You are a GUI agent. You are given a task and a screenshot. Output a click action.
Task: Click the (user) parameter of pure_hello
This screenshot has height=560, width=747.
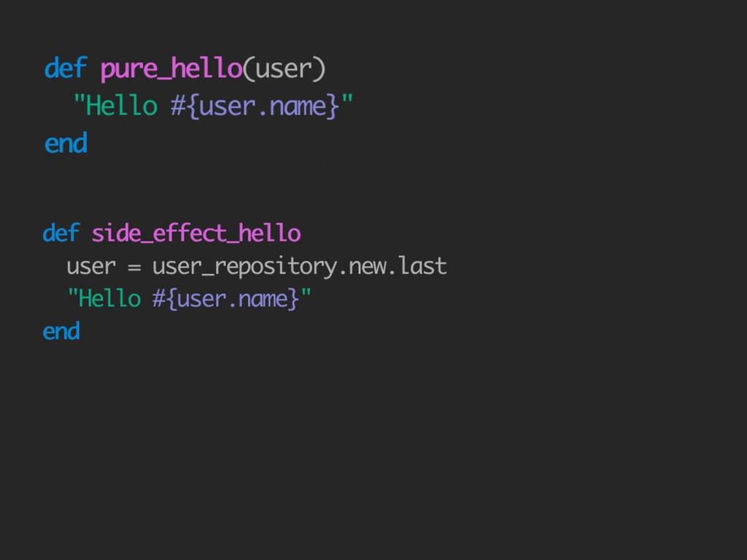tap(285, 69)
